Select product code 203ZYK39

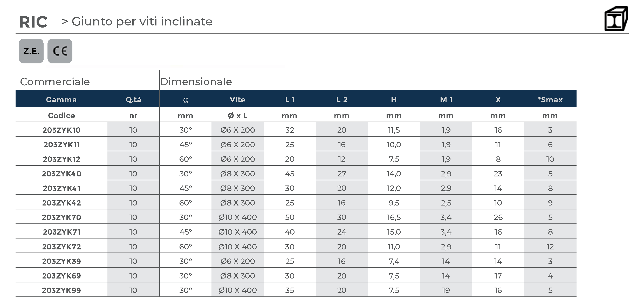(61, 261)
